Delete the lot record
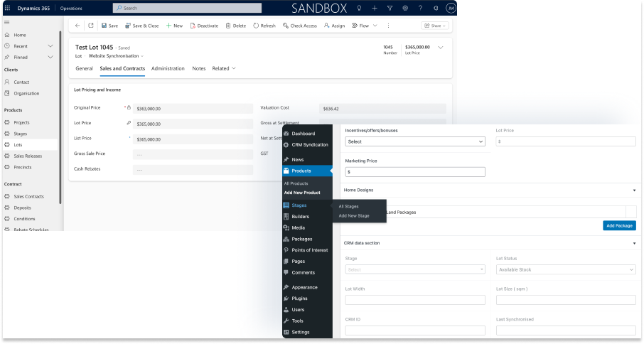Image resolution: width=644 pixels, height=344 pixels. click(x=236, y=26)
